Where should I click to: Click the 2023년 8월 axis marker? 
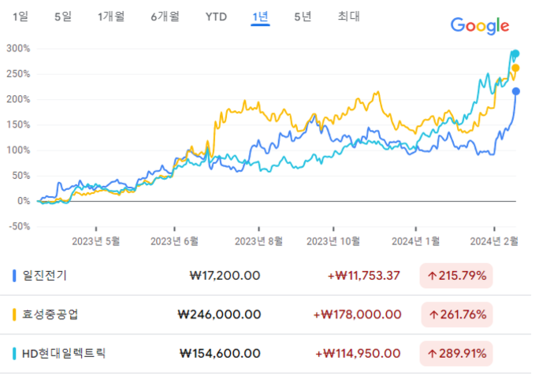coord(258,241)
